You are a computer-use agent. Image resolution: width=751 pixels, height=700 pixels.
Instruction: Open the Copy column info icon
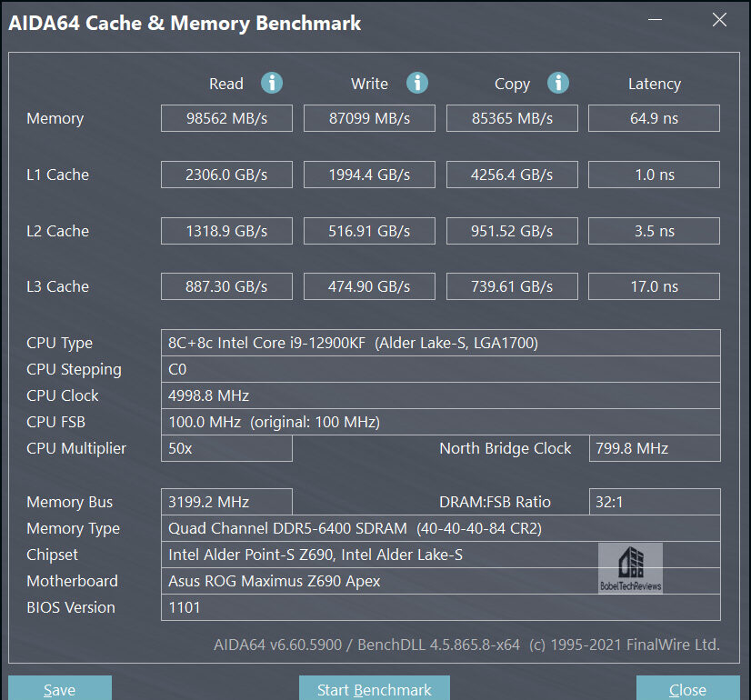point(558,83)
